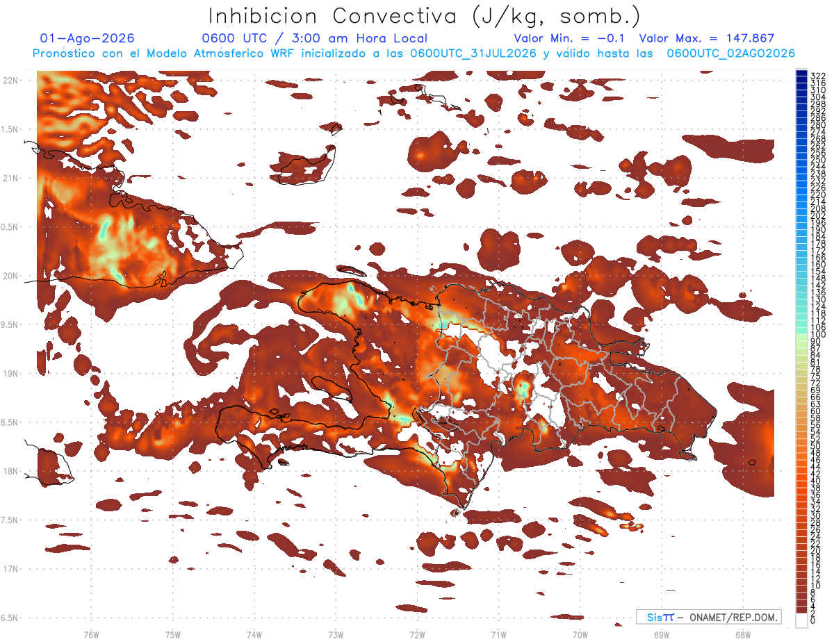Click the "17N" latitude label
Image resolution: width=834 pixels, height=644 pixels.
coord(10,569)
